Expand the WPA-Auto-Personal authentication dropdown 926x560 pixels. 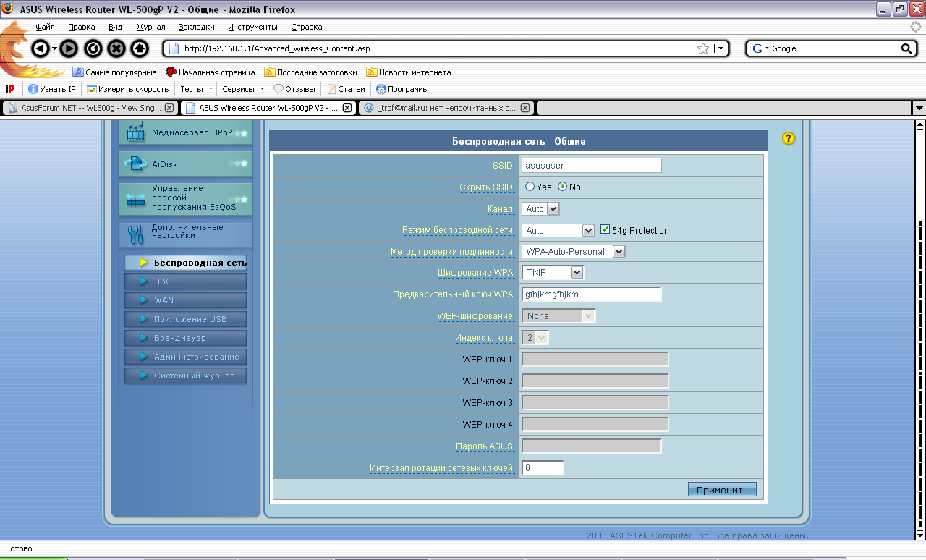click(x=573, y=251)
